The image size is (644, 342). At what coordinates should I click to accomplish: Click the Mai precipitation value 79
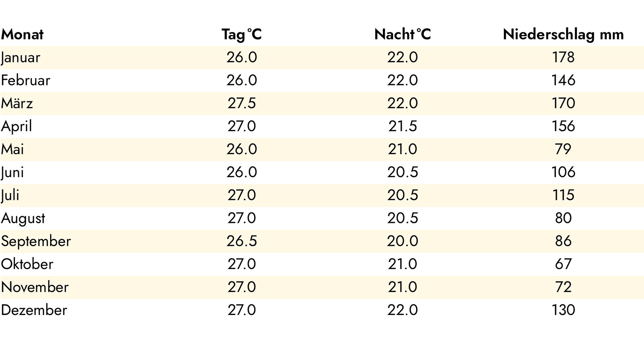click(x=563, y=149)
